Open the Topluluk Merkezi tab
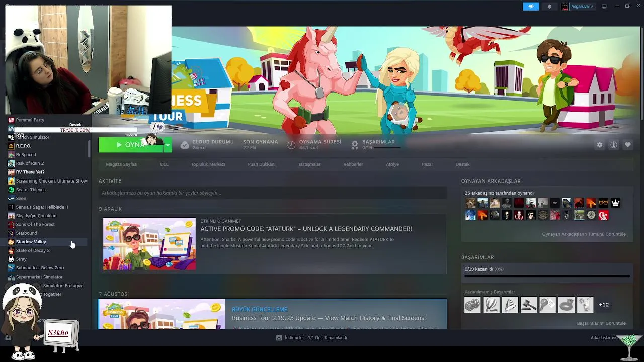The height and width of the screenshot is (362, 644). pos(208,164)
